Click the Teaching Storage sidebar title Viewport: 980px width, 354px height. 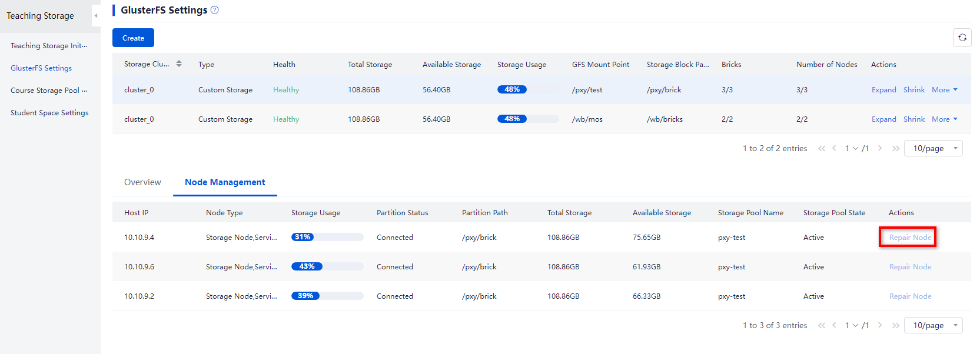(x=40, y=16)
